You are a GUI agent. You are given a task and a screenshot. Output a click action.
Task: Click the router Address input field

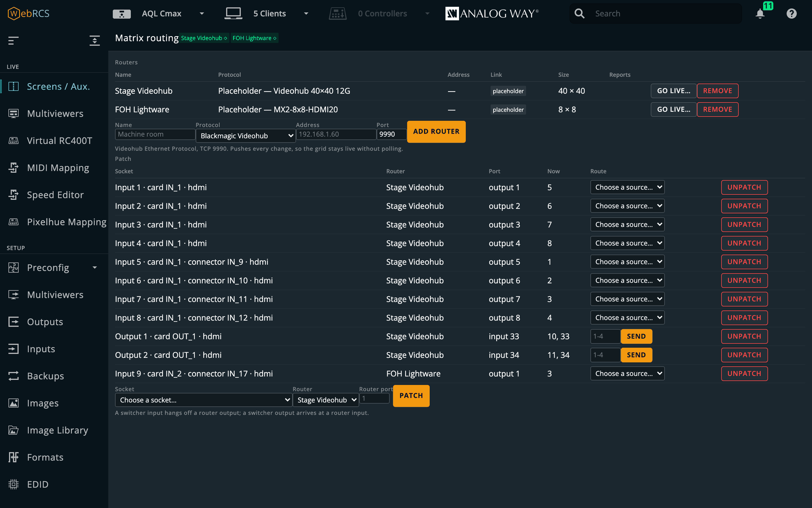tap(336, 134)
